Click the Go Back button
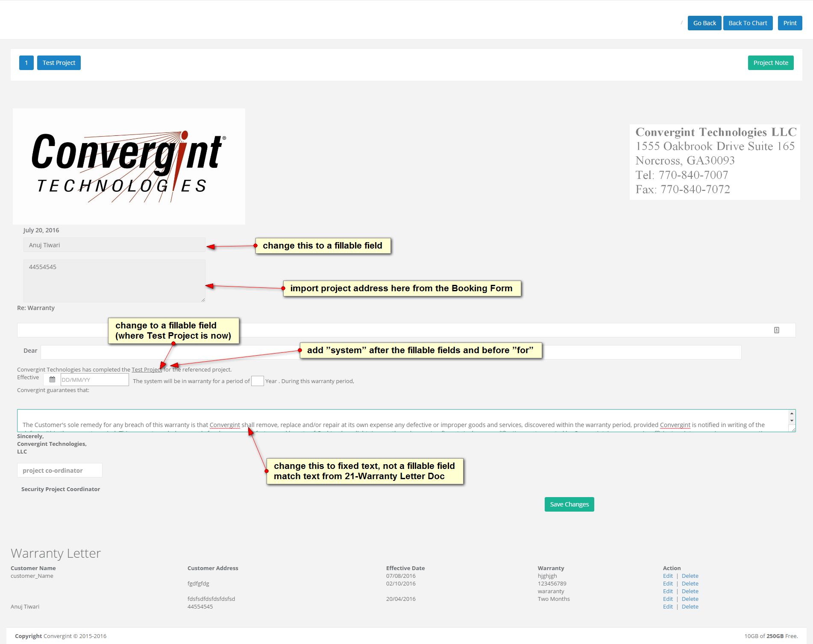This screenshot has width=813, height=644. pos(704,23)
